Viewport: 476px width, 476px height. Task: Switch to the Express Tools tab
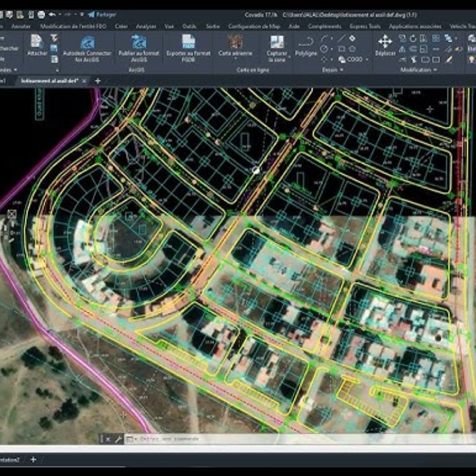tap(365, 26)
